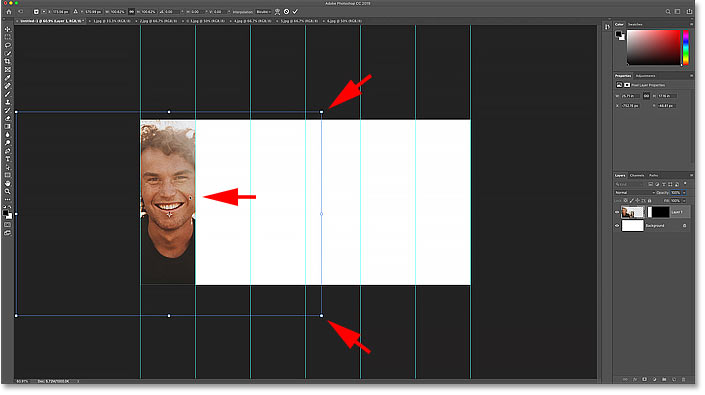Open the Opacity dropdown arrow
The height and width of the screenshot is (395, 705).
684,192
